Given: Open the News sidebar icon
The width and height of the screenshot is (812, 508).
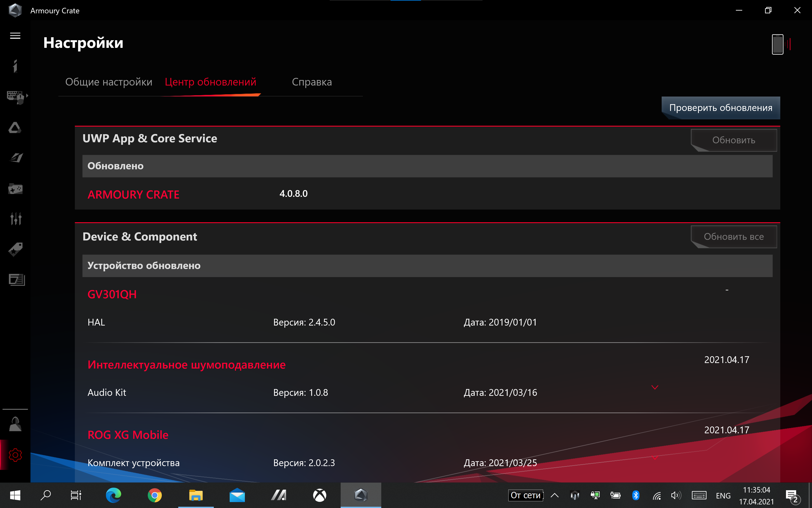Looking at the screenshot, I should click(x=16, y=280).
